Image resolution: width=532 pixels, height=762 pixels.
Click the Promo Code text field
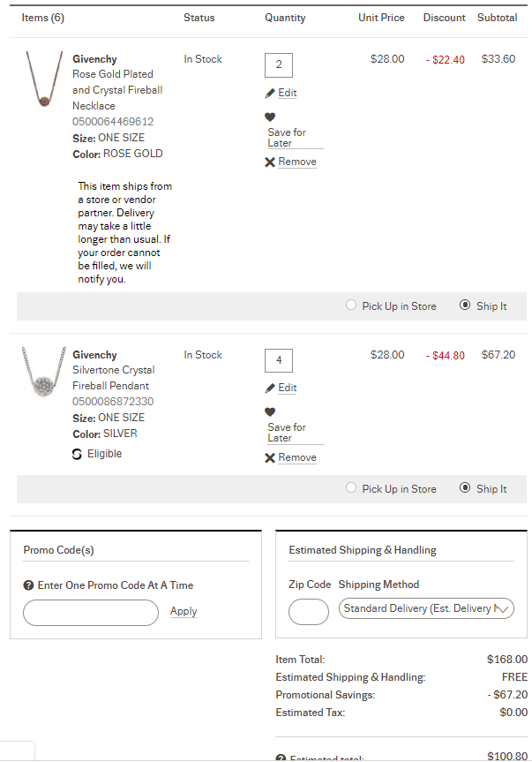91,612
